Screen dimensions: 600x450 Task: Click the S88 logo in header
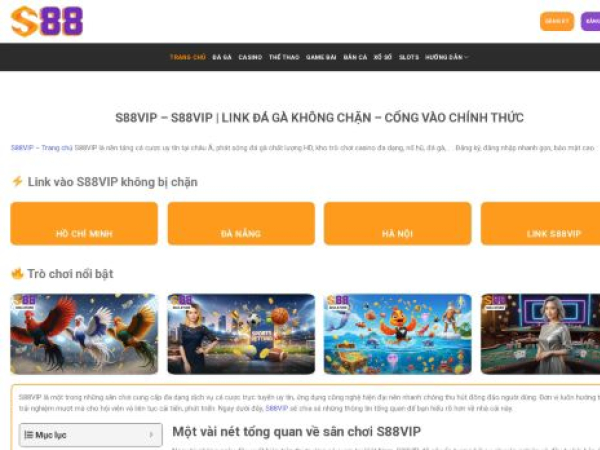(x=47, y=21)
